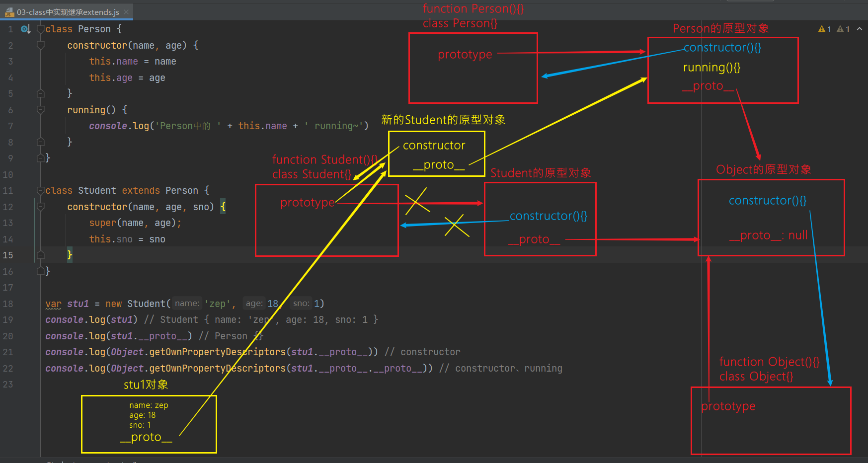This screenshot has height=463, width=868.
Task: Click the 'stu1' variable name on line 18
Action: pyautogui.click(x=78, y=304)
